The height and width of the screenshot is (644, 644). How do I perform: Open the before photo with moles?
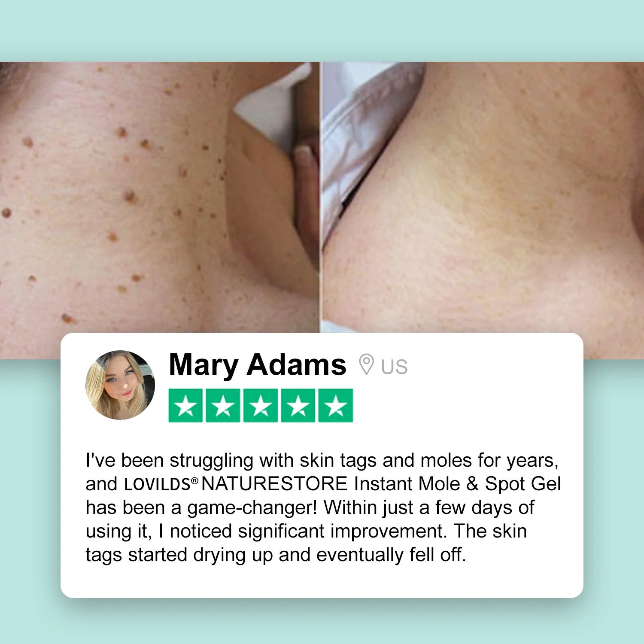(x=159, y=197)
